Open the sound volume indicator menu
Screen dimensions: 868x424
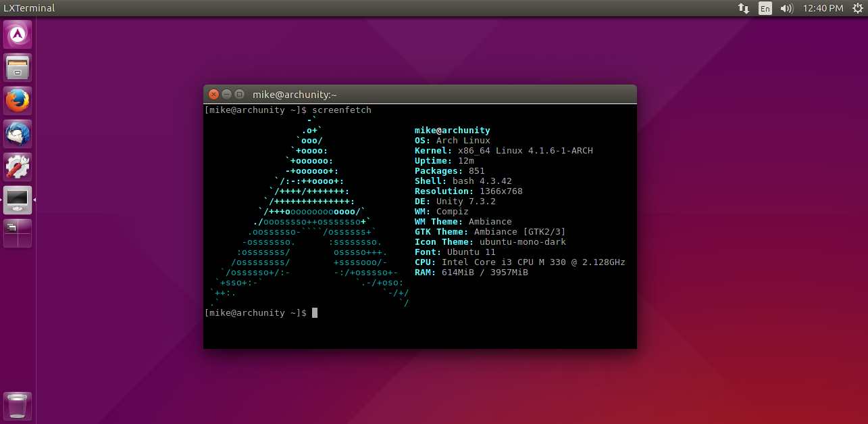point(786,8)
